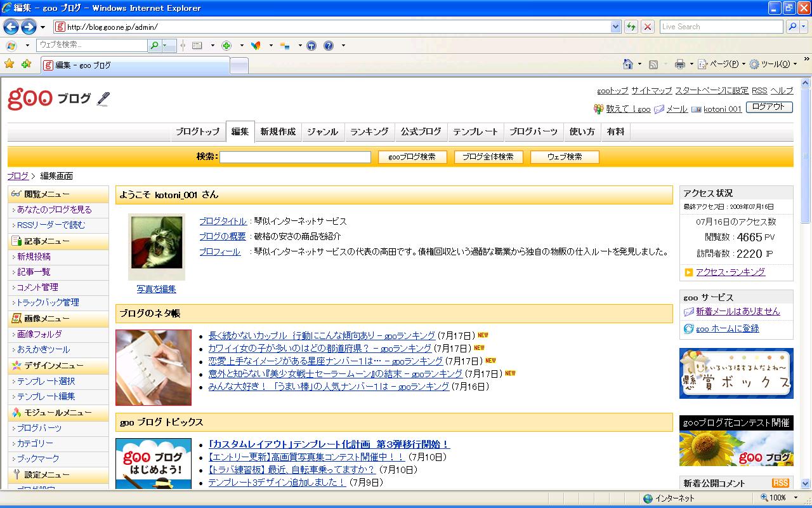This screenshot has height=508, width=812.
Task: Click the Home icon in command bar
Action: (x=628, y=64)
